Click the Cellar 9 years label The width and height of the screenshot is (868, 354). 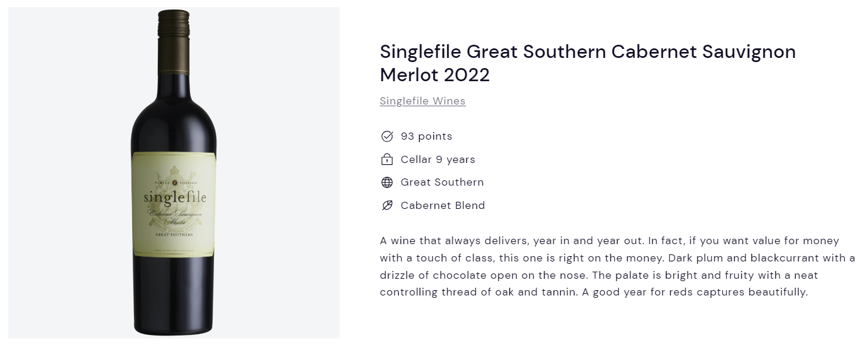coord(438,159)
